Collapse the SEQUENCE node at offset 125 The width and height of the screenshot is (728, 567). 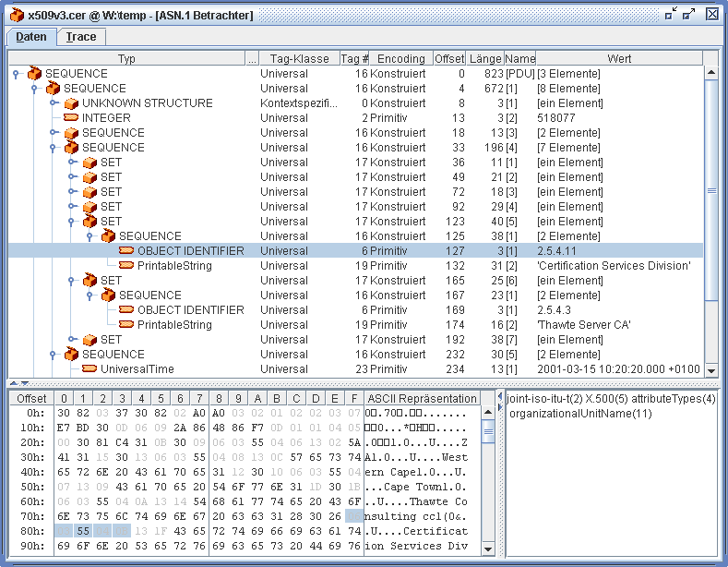pos(90,236)
